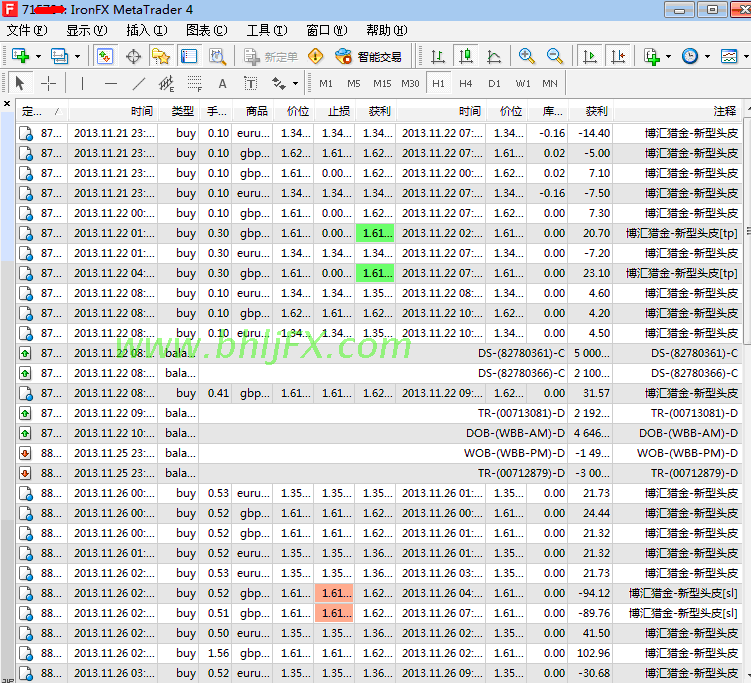The height and width of the screenshot is (683, 751).
Task: Select the arrow cursor tool
Action: 20,84
